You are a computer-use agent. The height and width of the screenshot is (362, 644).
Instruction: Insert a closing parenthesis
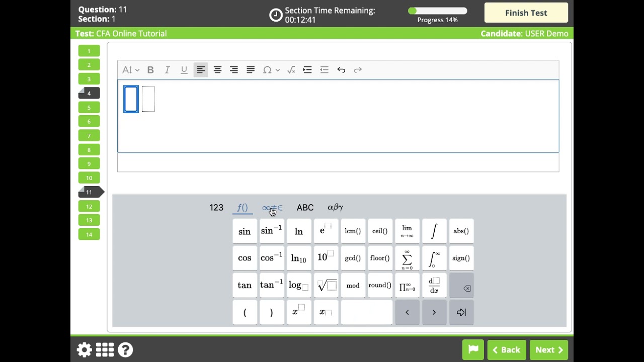click(x=272, y=313)
